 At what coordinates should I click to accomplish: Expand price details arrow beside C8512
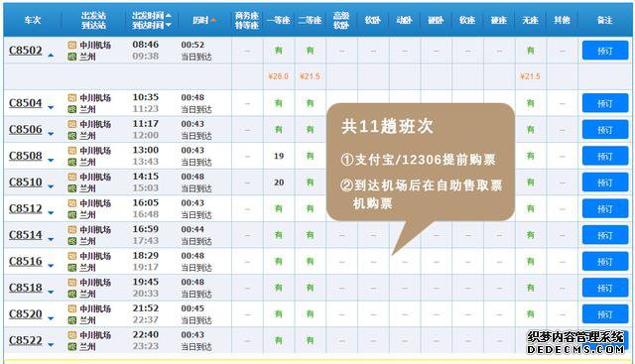coord(51,213)
